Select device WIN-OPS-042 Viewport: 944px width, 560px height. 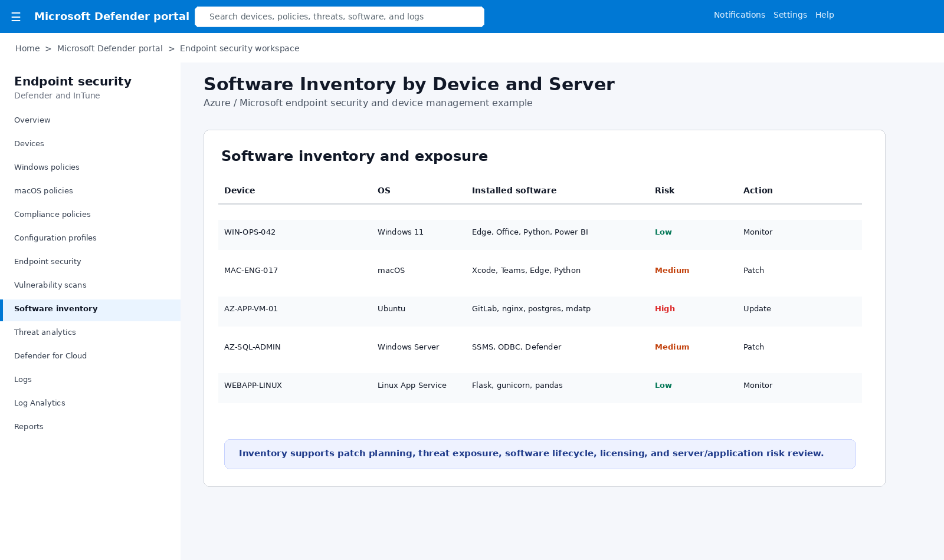(250, 232)
